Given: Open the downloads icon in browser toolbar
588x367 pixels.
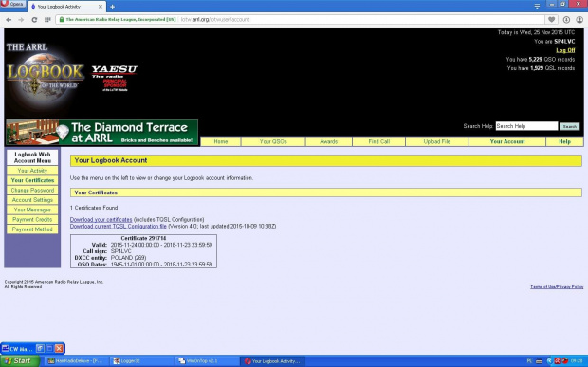Looking at the screenshot, I should (x=566, y=20).
